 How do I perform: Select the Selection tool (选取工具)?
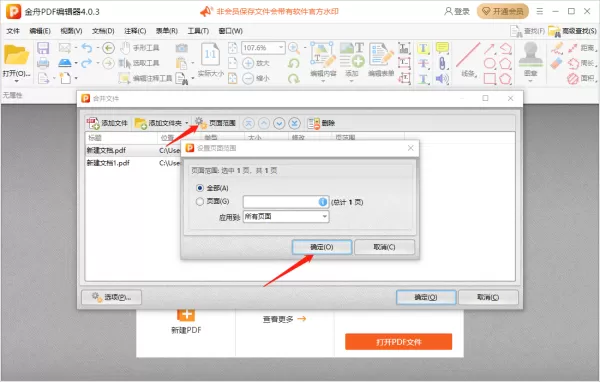coord(139,63)
